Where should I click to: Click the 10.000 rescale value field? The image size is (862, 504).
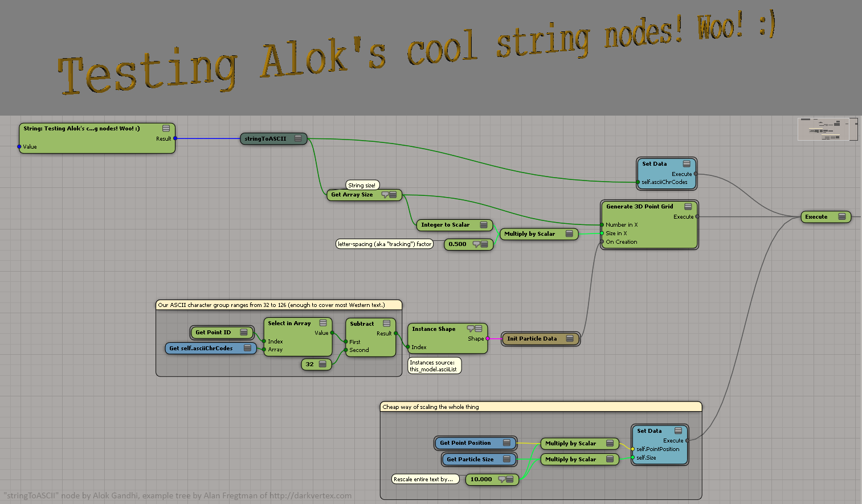(x=481, y=480)
